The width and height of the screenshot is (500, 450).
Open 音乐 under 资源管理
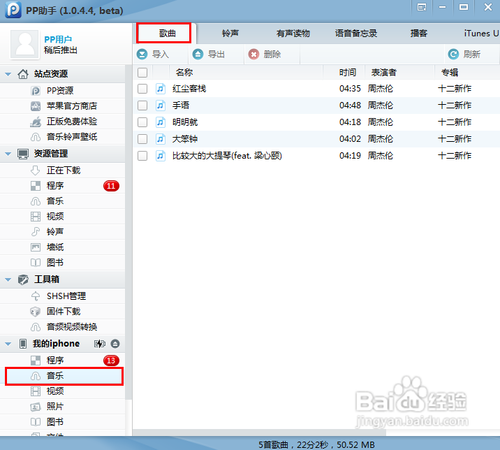63,201
